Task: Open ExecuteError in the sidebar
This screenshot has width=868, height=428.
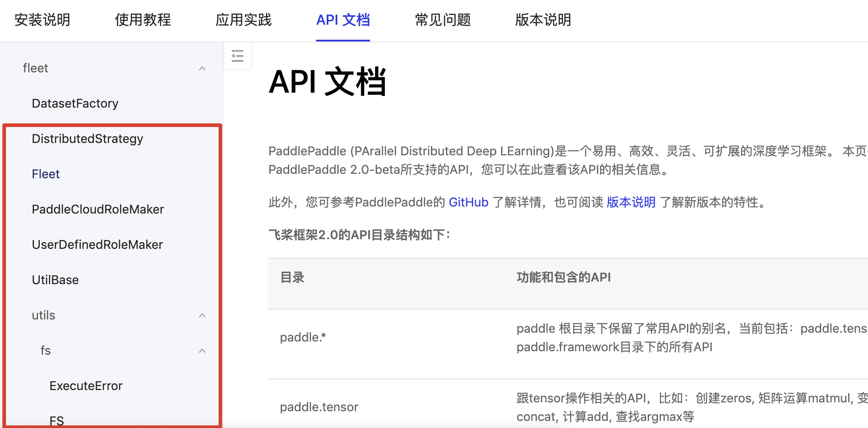Action: 86,386
